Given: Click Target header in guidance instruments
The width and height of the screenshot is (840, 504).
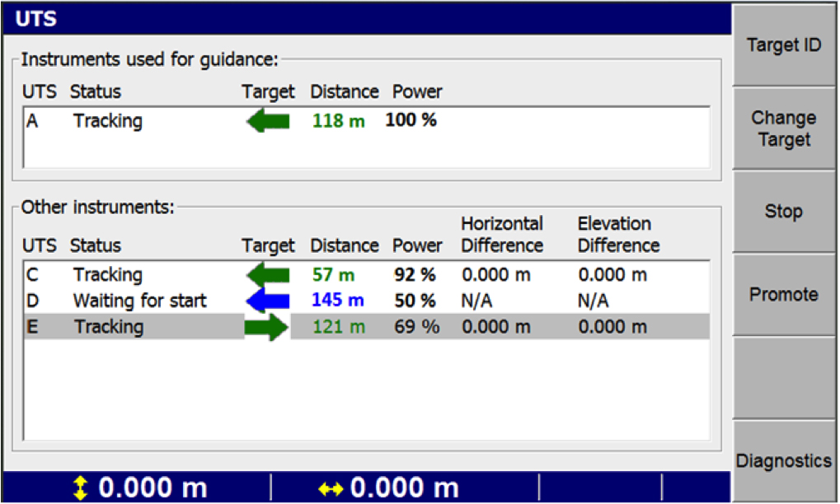Looking at the screenshot, I should [268, 92].
